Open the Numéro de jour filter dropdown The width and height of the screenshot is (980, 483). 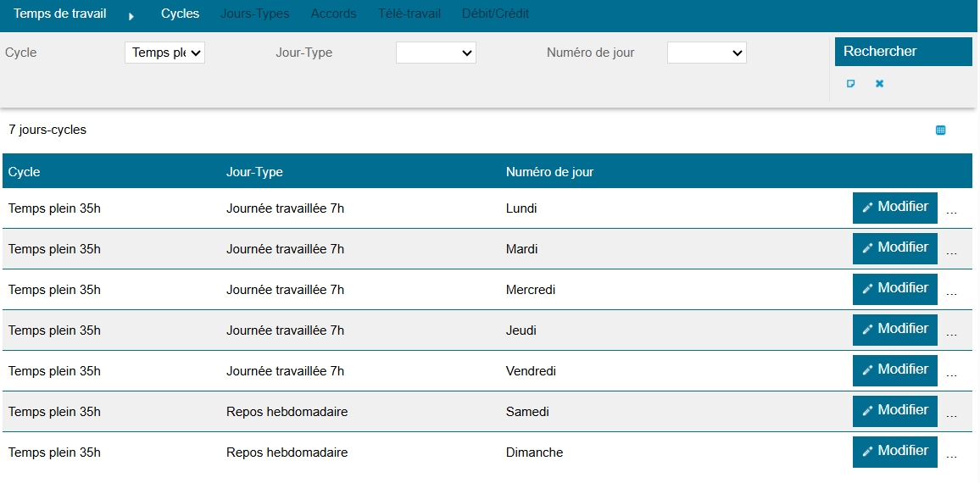point(706,53)
